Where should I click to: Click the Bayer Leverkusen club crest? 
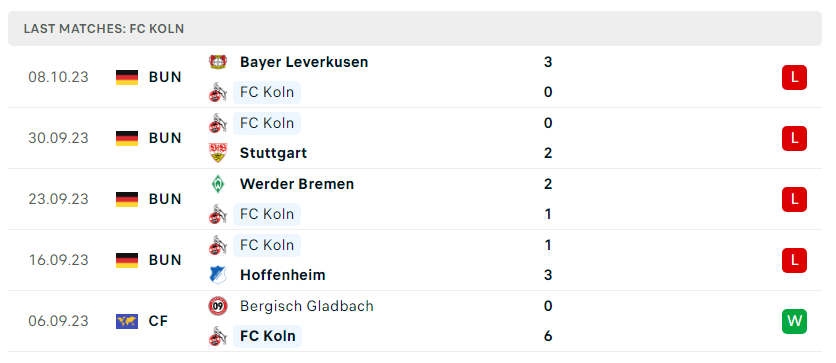(218, 62)
